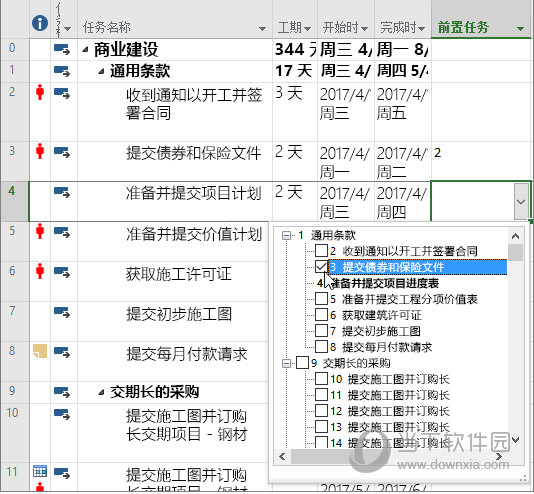Viewport: 534px width, 494px height.
Task: Click duration cell 17 天 of 通用条款
Action: tap(294, 71)
